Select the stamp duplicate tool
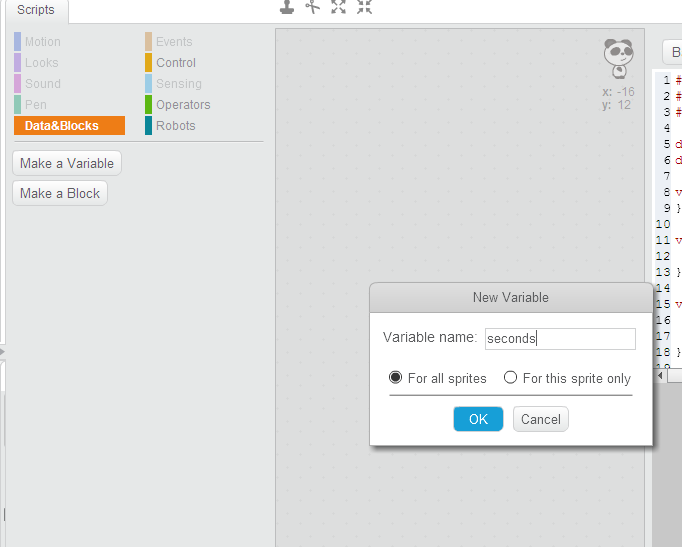Screen dimensions: 682x547 pyautogui.click(x=287, y=7)
